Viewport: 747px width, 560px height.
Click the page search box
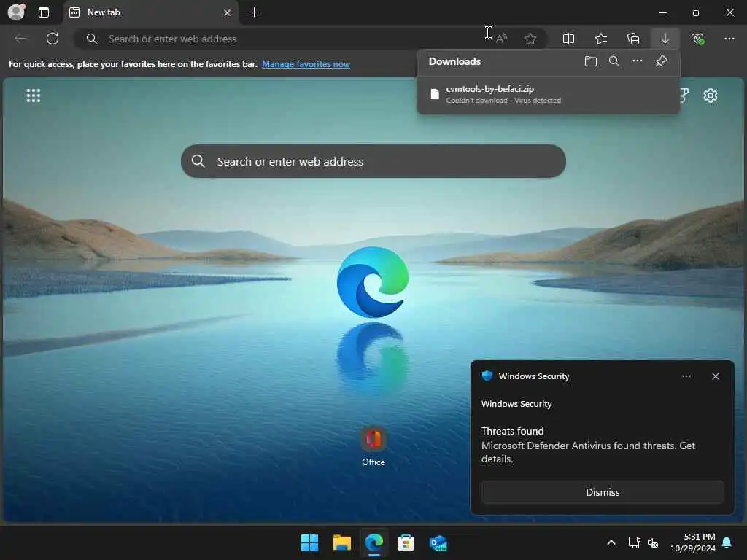[x=373, y=161]
